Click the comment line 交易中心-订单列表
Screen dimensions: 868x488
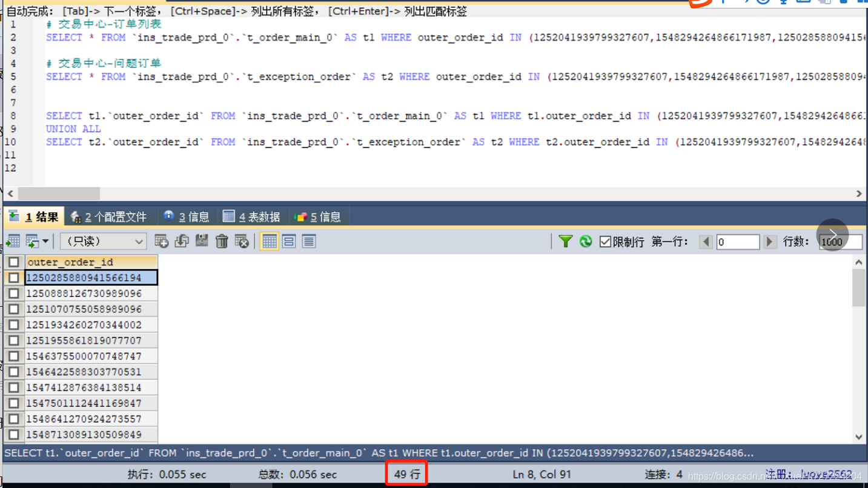point(104,24)
